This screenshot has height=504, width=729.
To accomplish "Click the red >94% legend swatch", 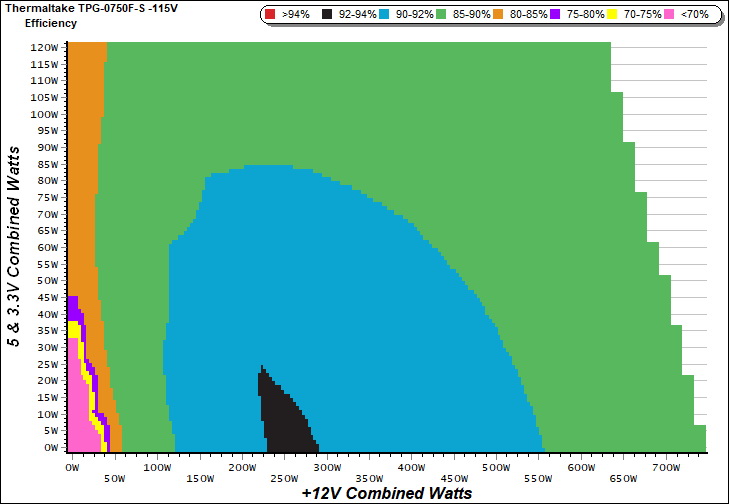I will click(272, 15).
